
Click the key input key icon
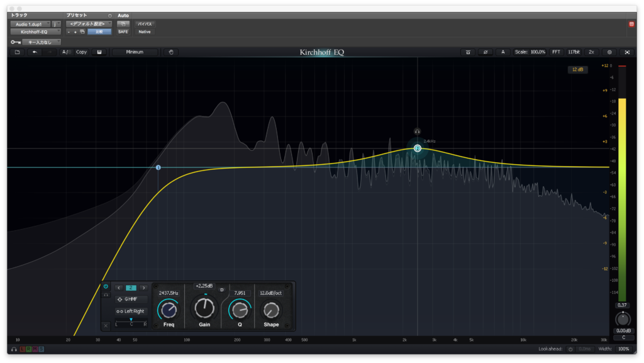click(x=16, y=42)
